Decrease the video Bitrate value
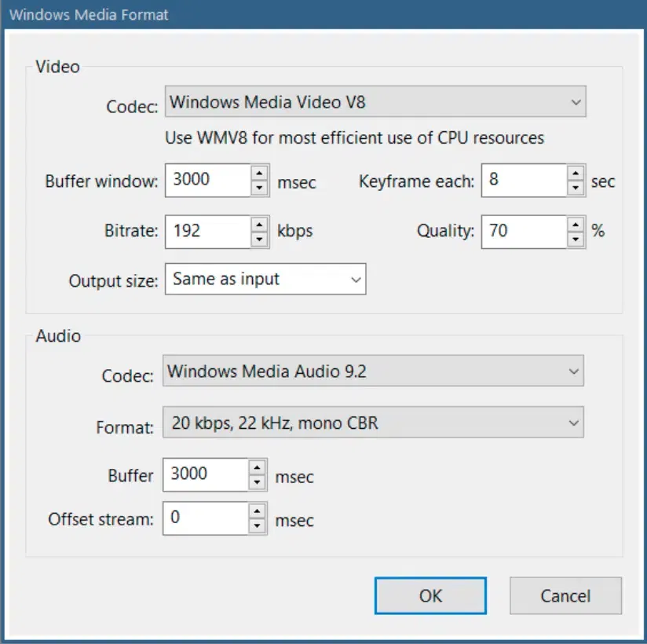The width and height of the screenshot is (647, 644). coord(260,239)
